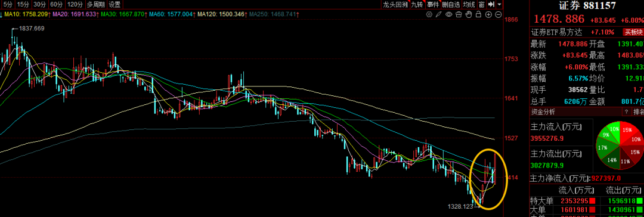Click the arrow-to-bar jump icon
Screen dimensions: 644x217
coord(491,4)
